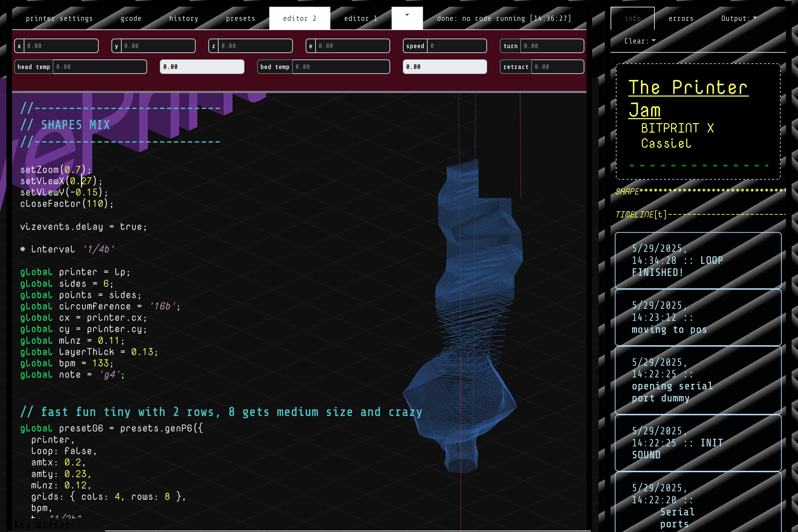
Task: Show the errors tab
Action: pyautogui.click(x=681, y=18)
